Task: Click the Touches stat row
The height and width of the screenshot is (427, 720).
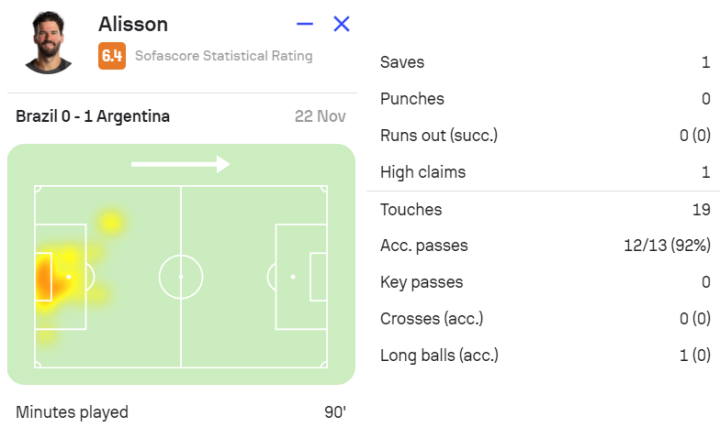Action: 545,210
